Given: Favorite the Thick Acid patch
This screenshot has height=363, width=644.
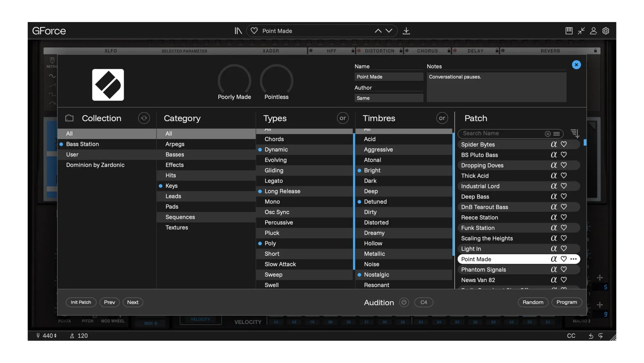Looking at the screenshot, I should pyautogui.click(x=563, y=175).
